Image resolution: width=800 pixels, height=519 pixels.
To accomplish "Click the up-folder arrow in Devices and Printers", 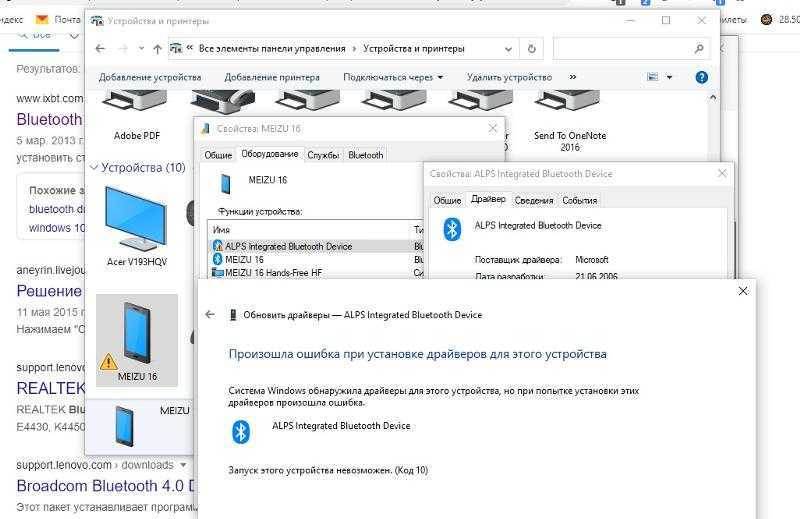I will tap(157, 49).
